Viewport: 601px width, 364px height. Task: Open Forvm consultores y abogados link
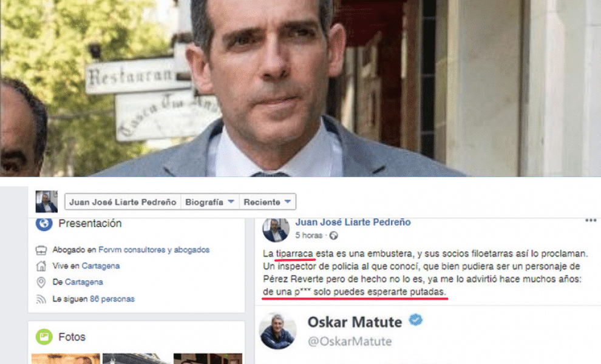[154, 250]
